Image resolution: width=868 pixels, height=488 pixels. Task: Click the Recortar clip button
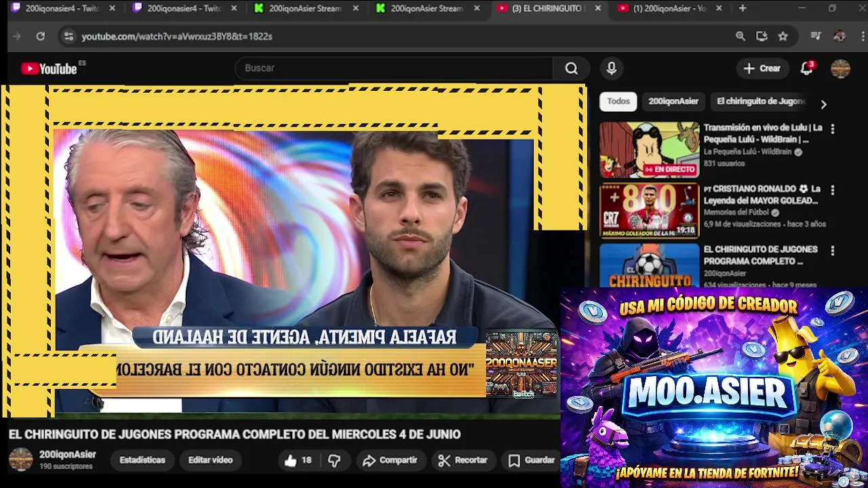click(x=463, y=460)
